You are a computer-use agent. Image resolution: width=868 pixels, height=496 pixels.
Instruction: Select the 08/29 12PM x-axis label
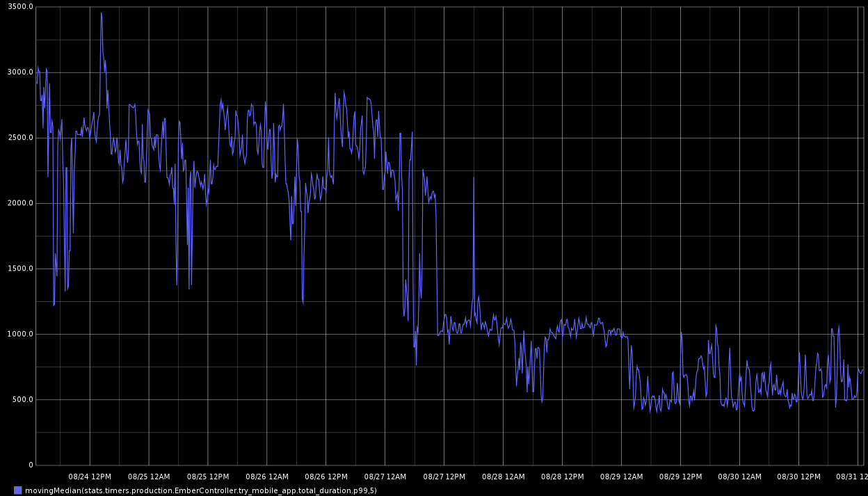681,477
